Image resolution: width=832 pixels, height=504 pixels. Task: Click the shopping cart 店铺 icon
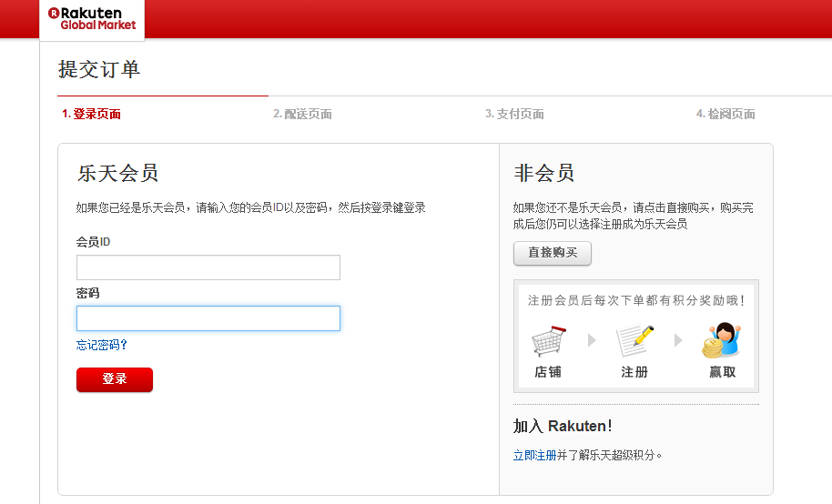pos(549,340)
